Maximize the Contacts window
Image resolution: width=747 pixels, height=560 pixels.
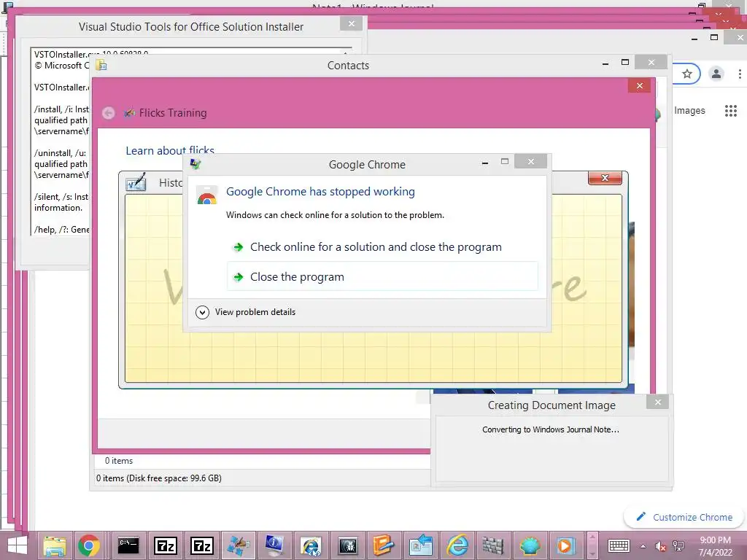coord(625,63)
